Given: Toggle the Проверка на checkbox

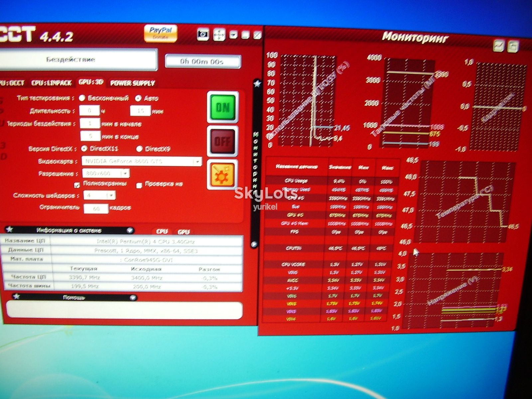Looking at the screenshot, I should [x=139, y=185].
